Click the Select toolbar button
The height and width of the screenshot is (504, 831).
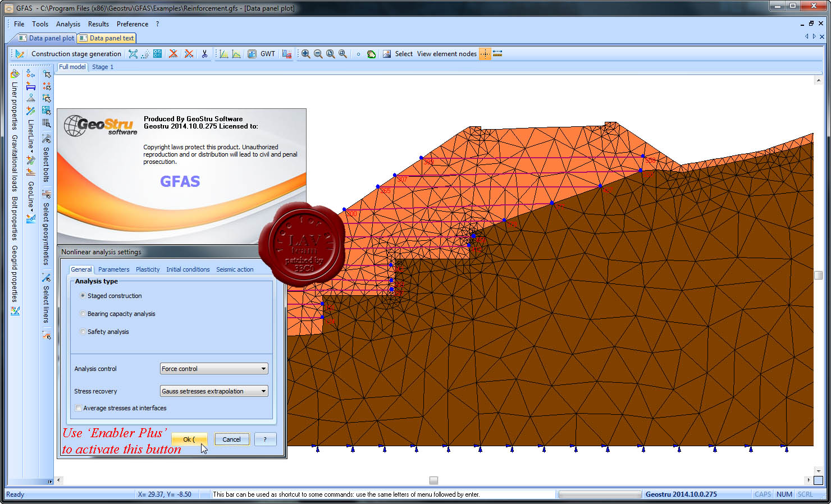point(404,54)
